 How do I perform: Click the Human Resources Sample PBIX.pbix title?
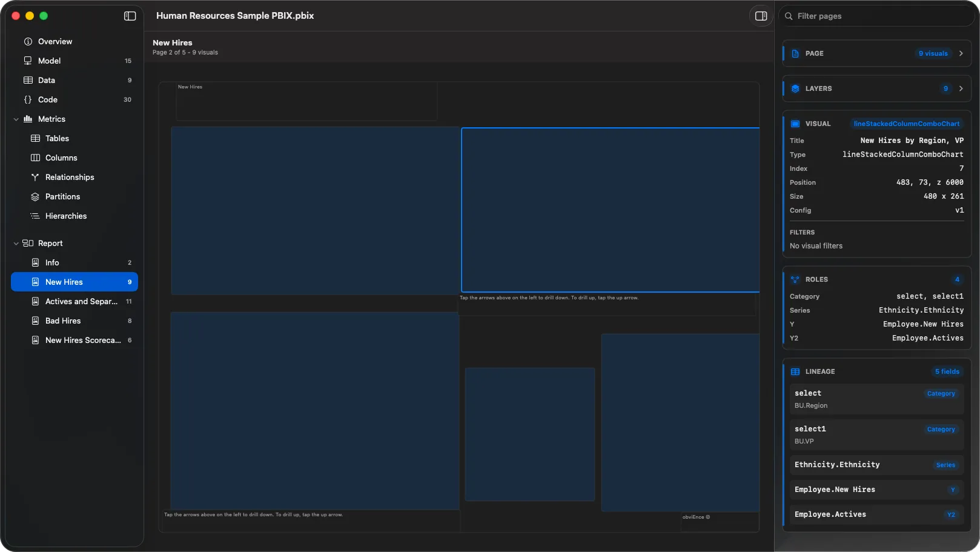pyautogui.click(x=235, y=16)
